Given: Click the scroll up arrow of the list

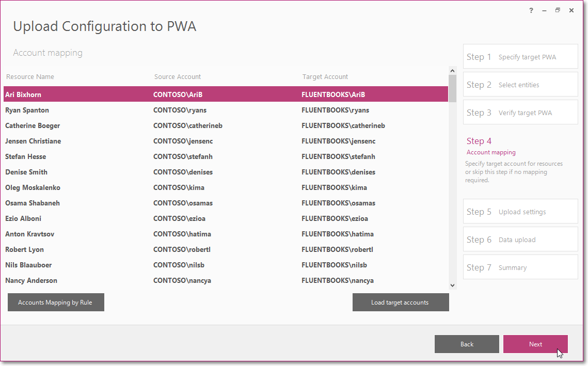Looking at the screenshot, I should point(452,71).
